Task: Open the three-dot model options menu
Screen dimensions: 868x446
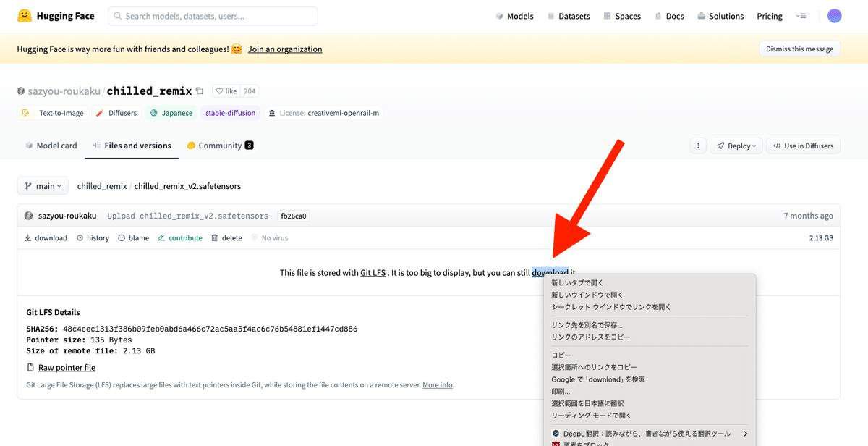Action: (x=697, y=146)
